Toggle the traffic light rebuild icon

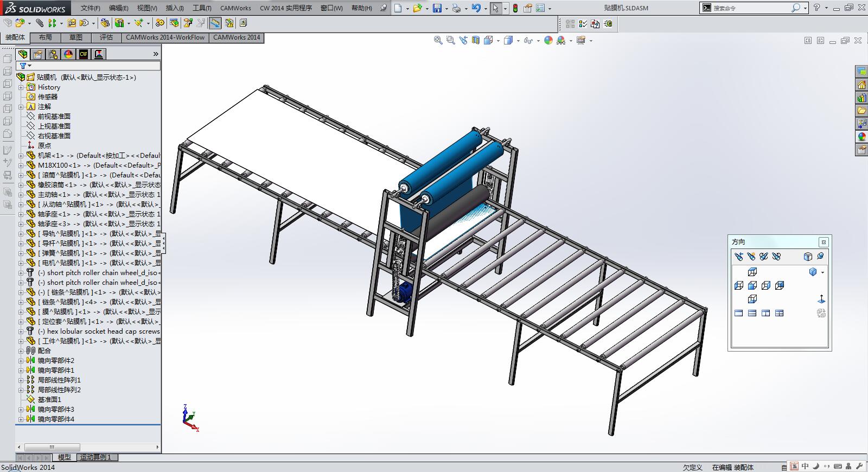515,8
